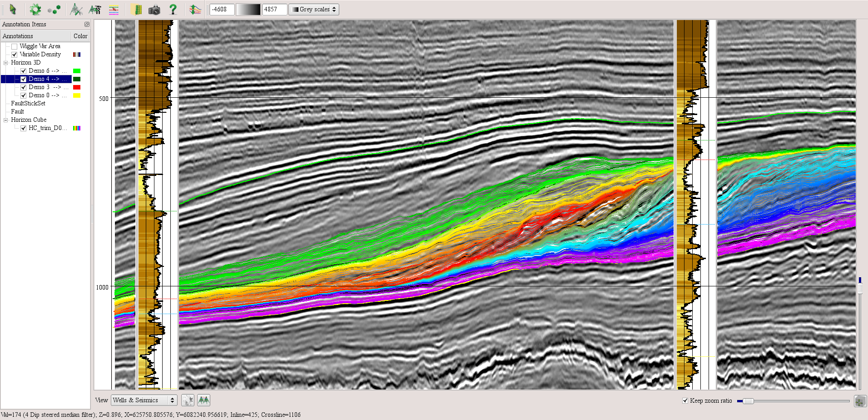Screen dimensions: 868x420
Task: Open the green gear settings icon
Action: tap(35, 9)
